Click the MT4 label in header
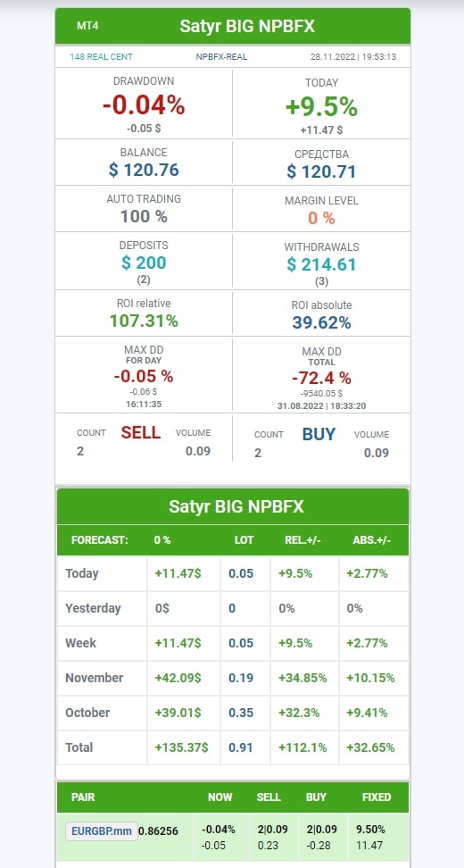Screen dimensions: 464x868 (x=88, y=26)
